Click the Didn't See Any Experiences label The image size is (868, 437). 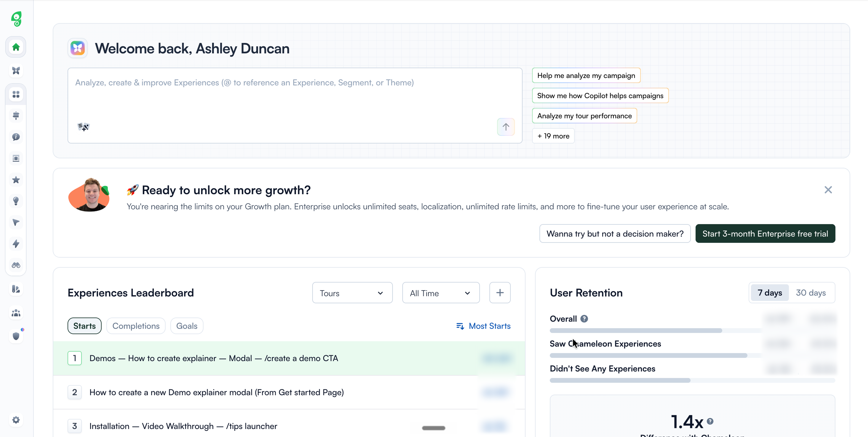coord(602,369)
